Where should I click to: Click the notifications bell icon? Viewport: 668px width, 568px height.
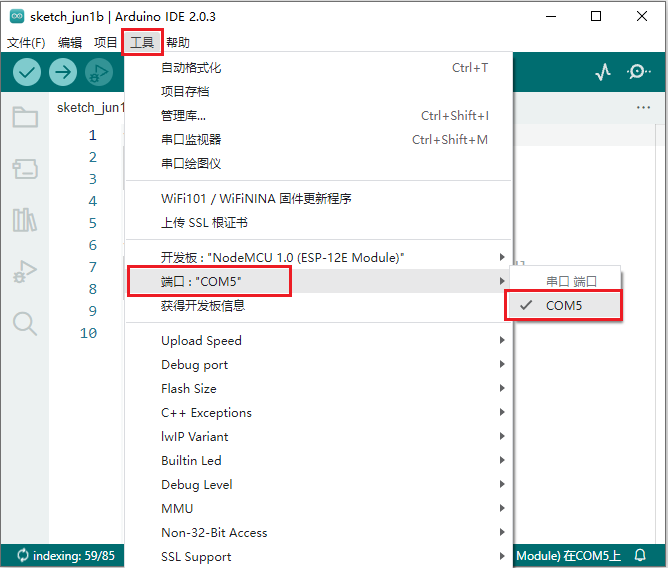tap(640, 555)
